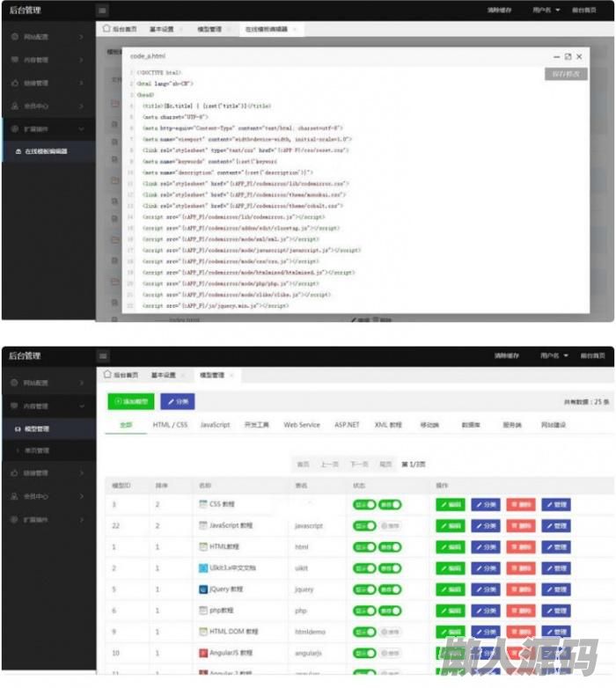616x688 pixels.
Task: Click the red AngularJS 教程 row icon
Action: (203, 653)
